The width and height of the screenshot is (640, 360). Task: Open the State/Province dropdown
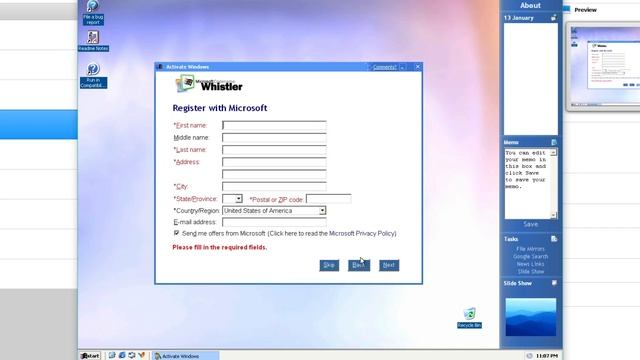tap(239, 199)
